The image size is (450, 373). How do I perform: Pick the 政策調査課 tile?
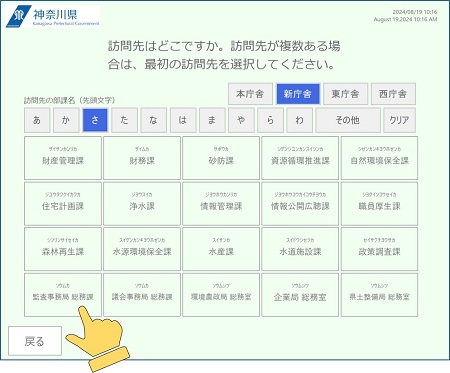click(379, 249)
